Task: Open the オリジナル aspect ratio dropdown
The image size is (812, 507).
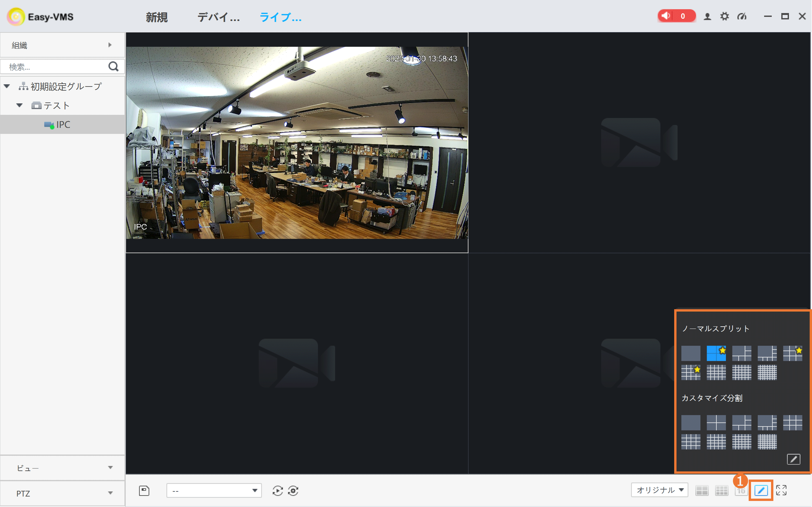Action: coord(660,490)
